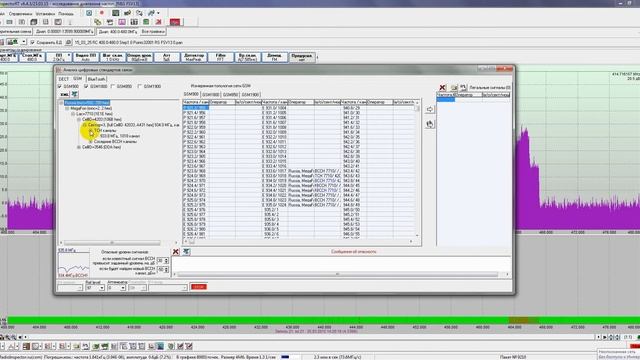This screenshot has width=640, height=360.
Task: Click the red X icon in the danger messages bar
Action: (176, 252)
